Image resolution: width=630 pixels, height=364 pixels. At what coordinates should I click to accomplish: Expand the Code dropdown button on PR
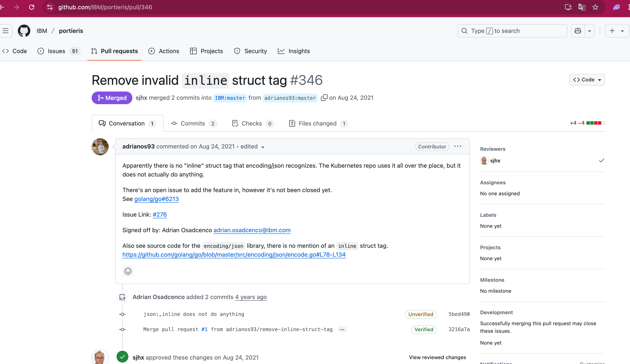[587, 80]
